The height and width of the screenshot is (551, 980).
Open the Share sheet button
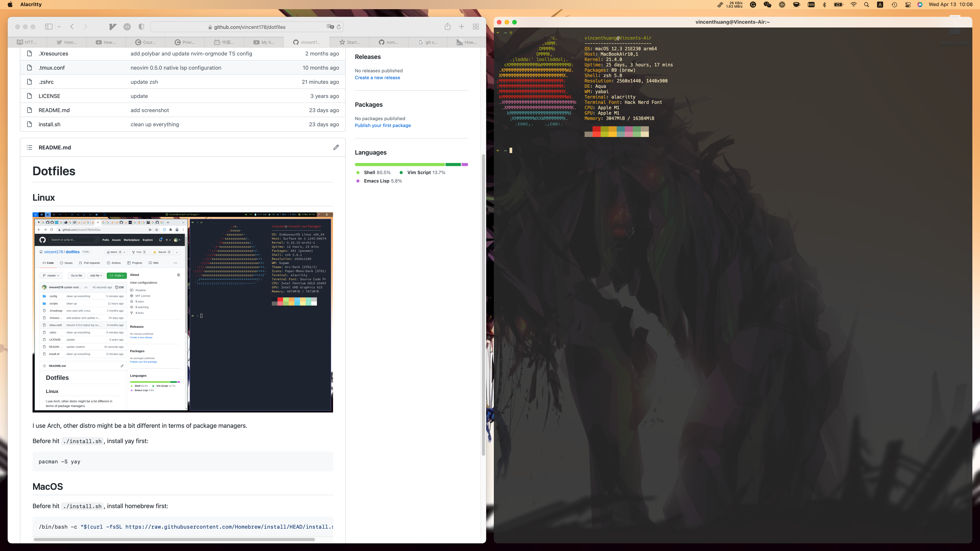point(447,27)
